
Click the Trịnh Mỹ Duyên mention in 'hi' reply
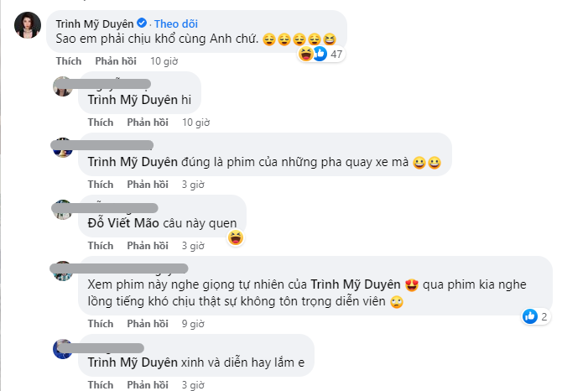134,100
